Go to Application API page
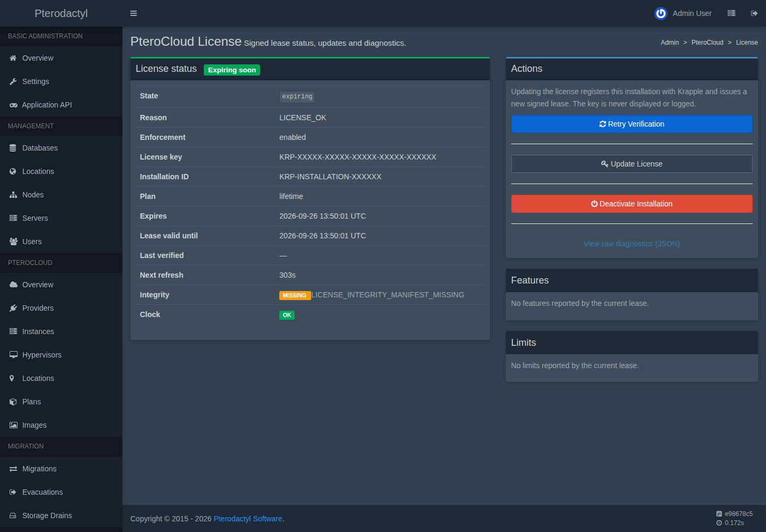Screen dimensions: 766x532 pos(61,105)
